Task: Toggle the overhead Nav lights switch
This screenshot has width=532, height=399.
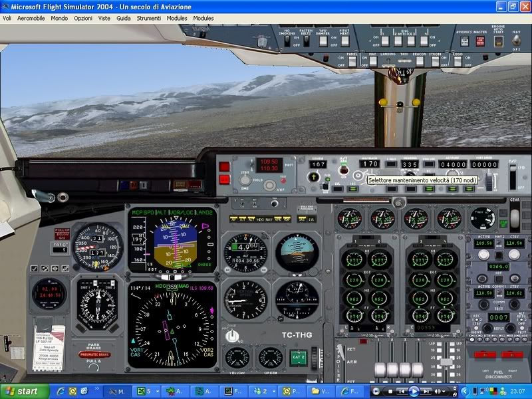Action: coord(373,61)
